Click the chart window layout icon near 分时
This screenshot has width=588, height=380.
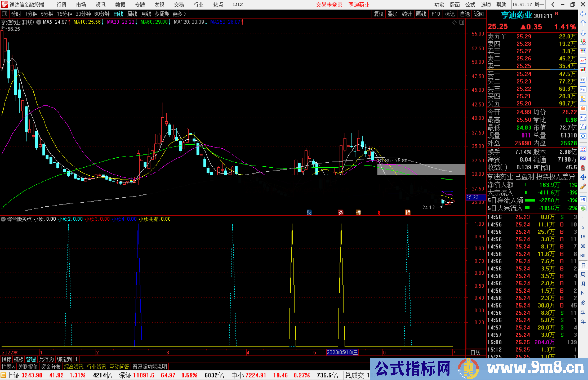point(4,14)
